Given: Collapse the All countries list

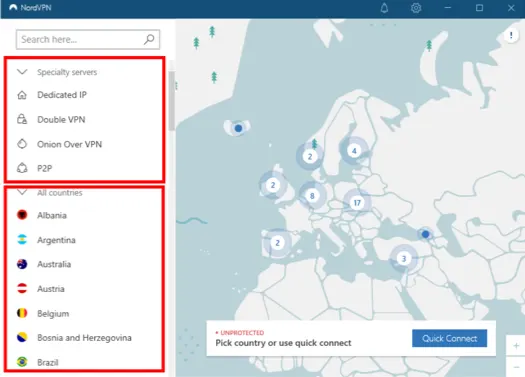Looking at the screenshot, I should pyautogui.click(x=22, y=192).
